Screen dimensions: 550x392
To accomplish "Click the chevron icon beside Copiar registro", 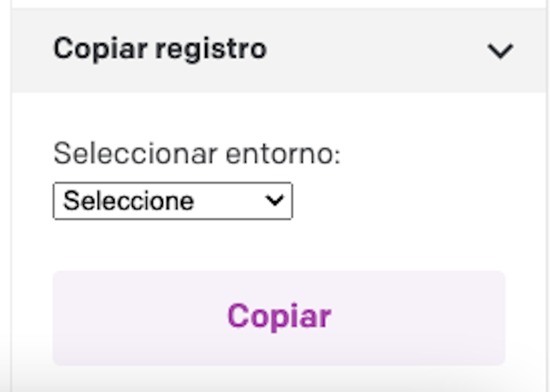I will pyautogui.click(x=501, y=51).
